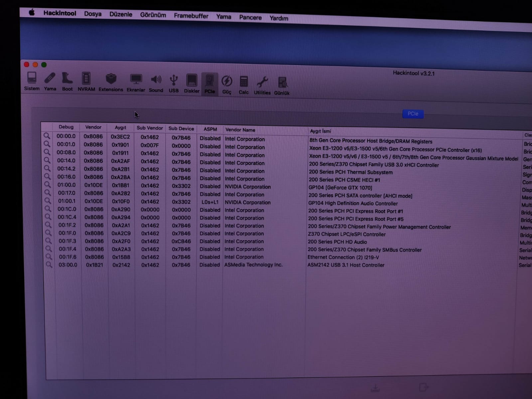532x399 pixels.
Task: Open the Framebuffer menu
Action: 191,16
